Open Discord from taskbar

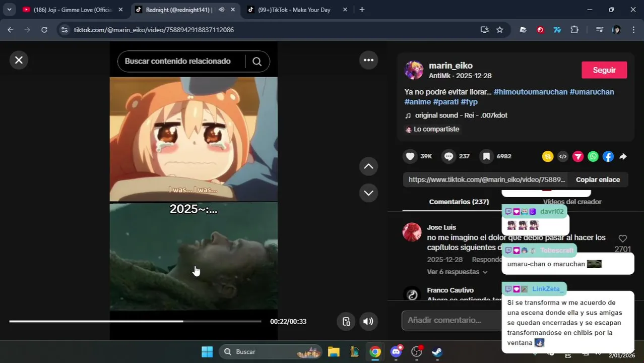[396, 352]
